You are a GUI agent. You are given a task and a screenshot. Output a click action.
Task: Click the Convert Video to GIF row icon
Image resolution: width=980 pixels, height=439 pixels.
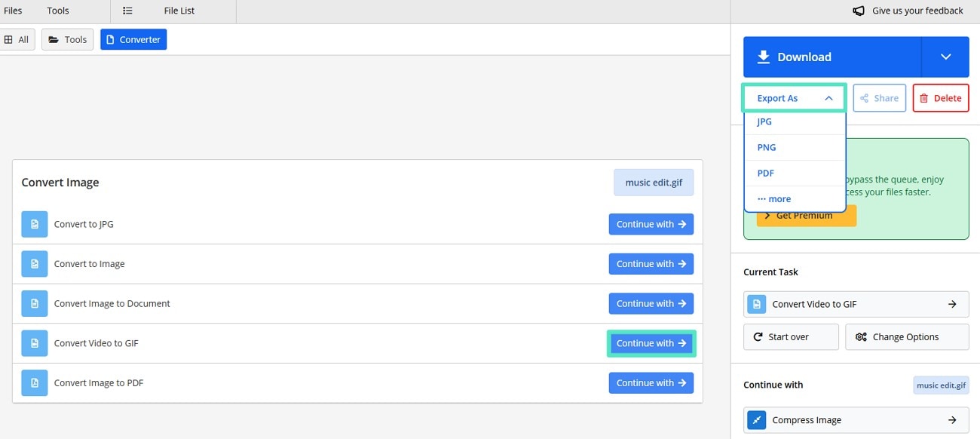[34, 343]
